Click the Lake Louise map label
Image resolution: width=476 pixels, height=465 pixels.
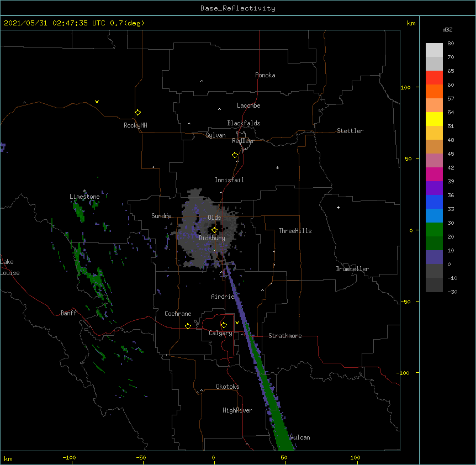[x=9, y=267]
